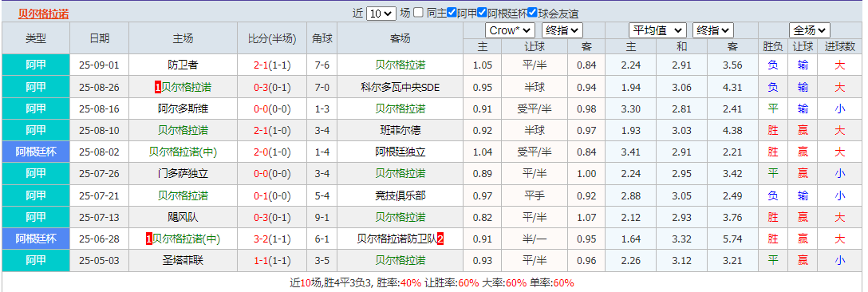
Task: Click the 阿根廷杯 type cell on 25-06-28
Action: point(36,239)
